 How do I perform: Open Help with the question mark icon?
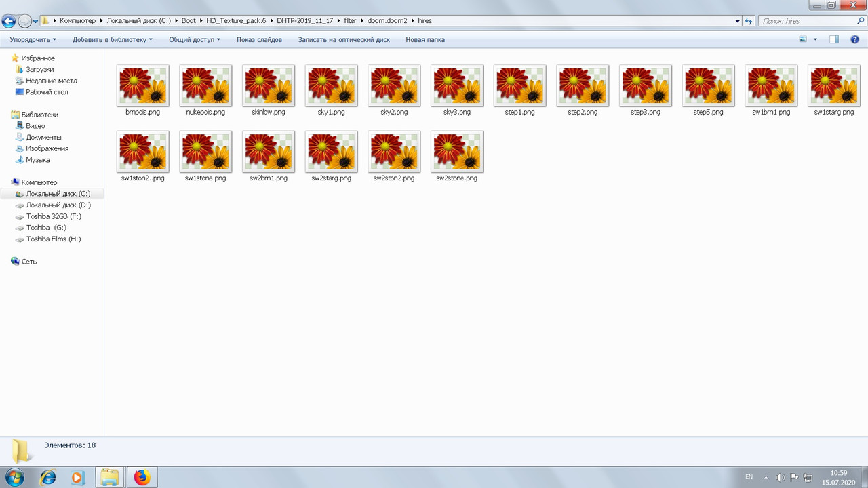855,39
